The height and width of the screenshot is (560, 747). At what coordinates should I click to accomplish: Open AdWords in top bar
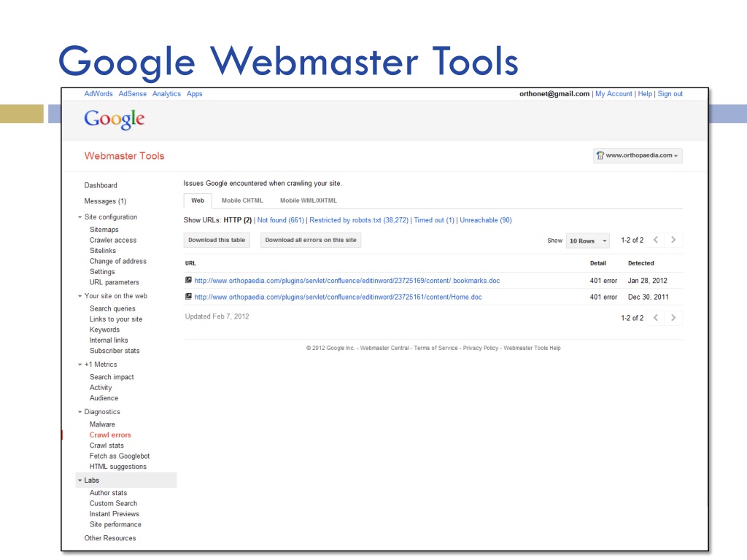coord(98,94)
